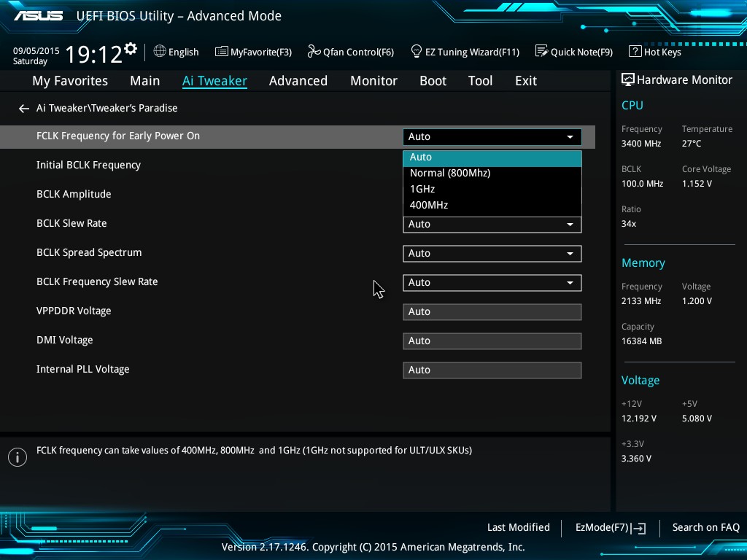The height and width of the screenshot is (560, 747).
Task: Click the date 09/05/2015
Action: [x=36, y=50]
